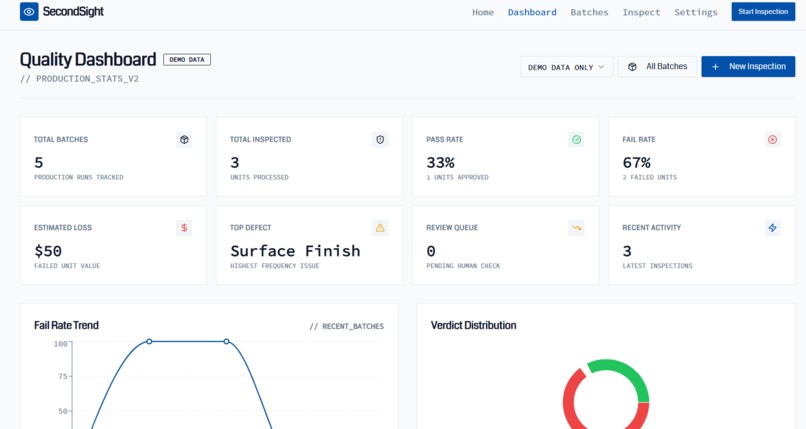This screenshot has height=429, width=806.
Task: Click the Total Inspected shield icon
Action: coord(380,139)
